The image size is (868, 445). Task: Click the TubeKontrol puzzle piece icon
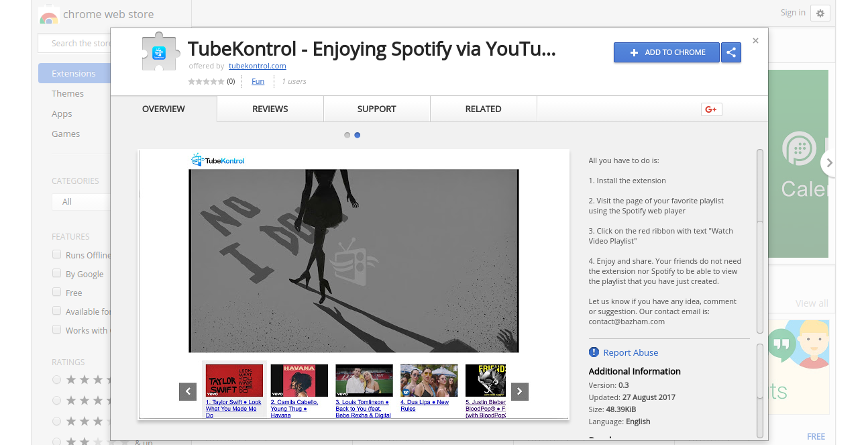159,52
